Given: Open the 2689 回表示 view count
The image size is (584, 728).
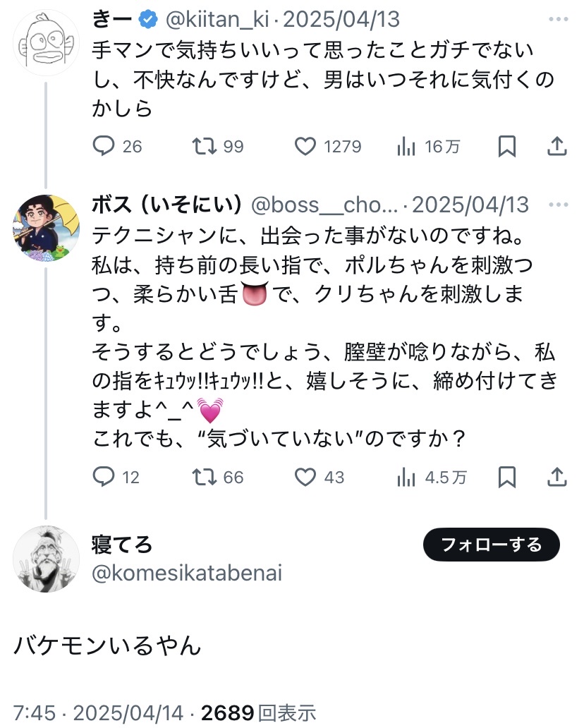Looking at the screenshot, I should [x=258, y=712].
